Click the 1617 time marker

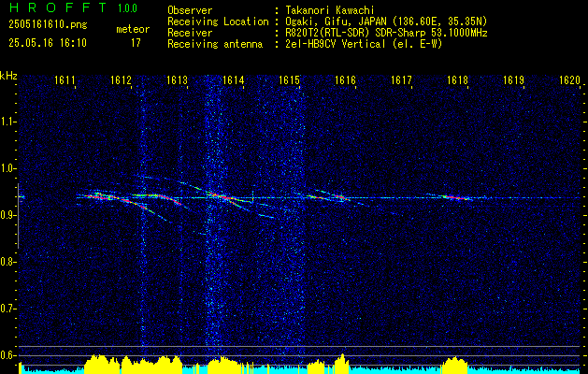[402, 79]
